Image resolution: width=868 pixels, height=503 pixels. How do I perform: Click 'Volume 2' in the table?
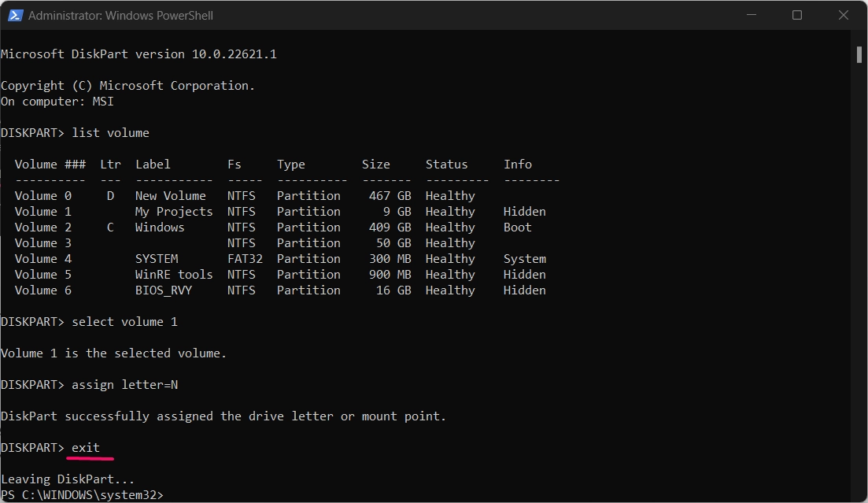pyautogui.click(x=43, y=227)
